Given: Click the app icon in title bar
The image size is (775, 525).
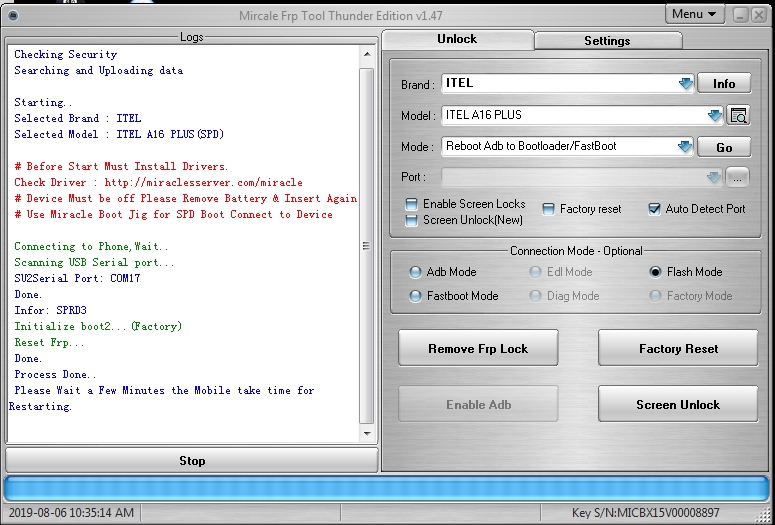Looking at the screenshot, I should coord(13,15).
